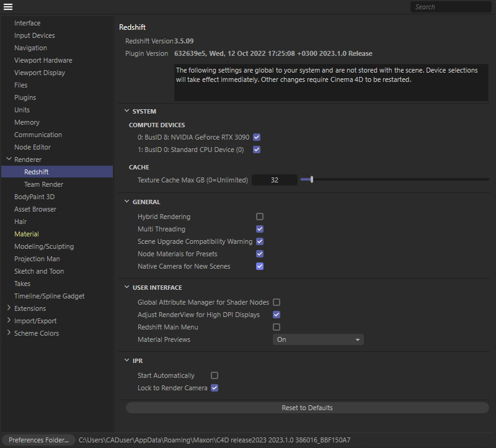Toggle Lock to Render Camera checkbox
The height and width of the screenshot is (448, 496).
coord(215,388)
